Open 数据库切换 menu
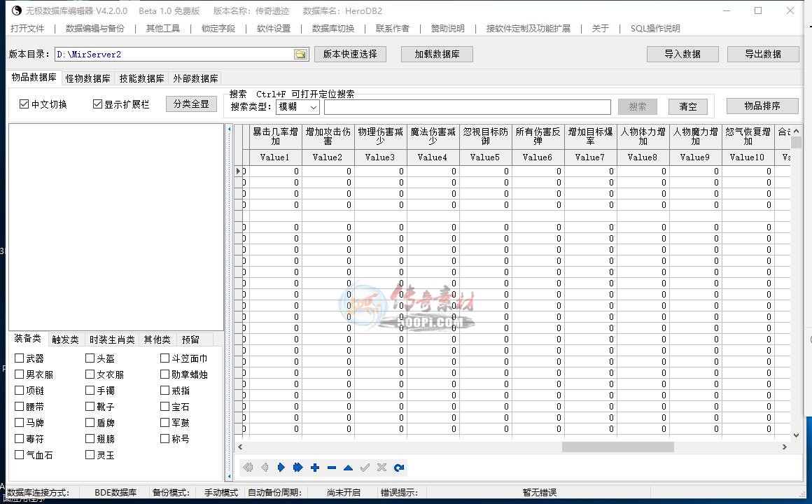This screenshot has height=504, width=812. click(x=333, y=29)
